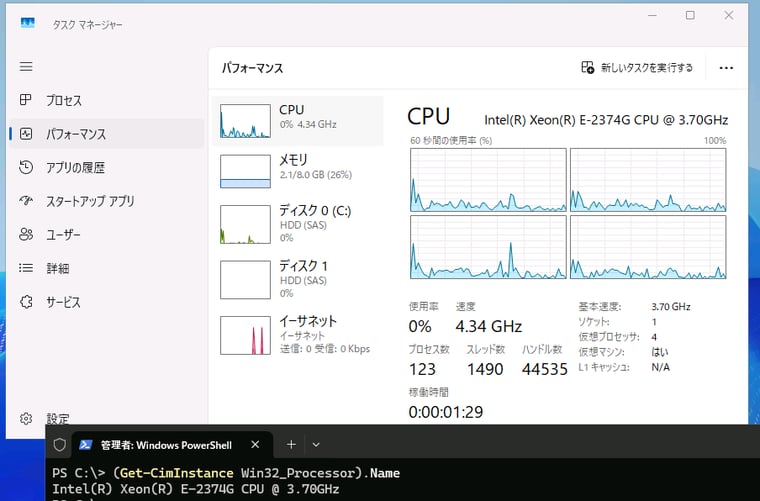Click the 100% graph scale label
This screenshot has height=501, width=760.
[x=715, y=141]
